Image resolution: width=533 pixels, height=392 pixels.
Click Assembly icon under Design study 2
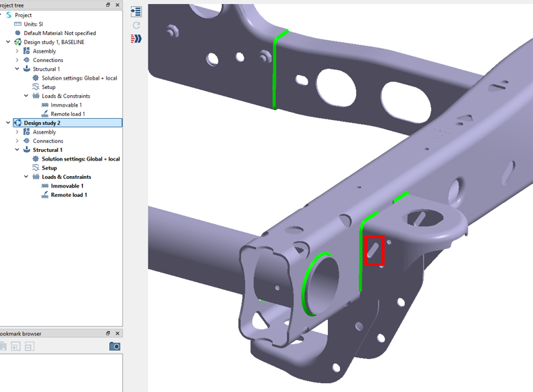click(x=26, y=132)
